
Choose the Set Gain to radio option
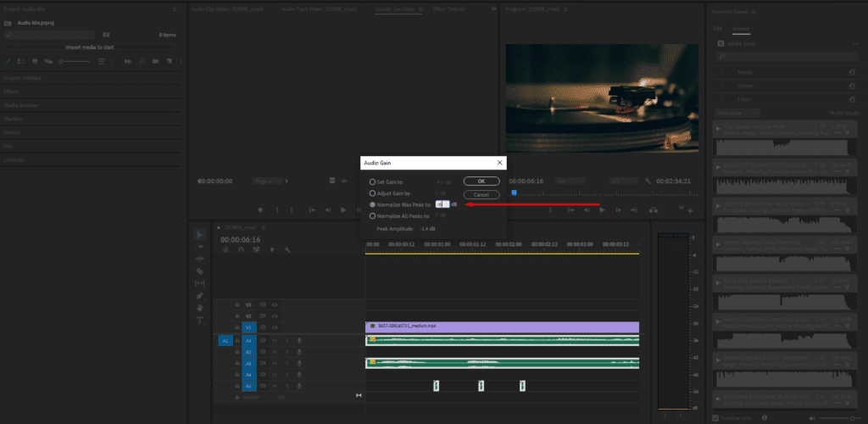click(372, 181)
